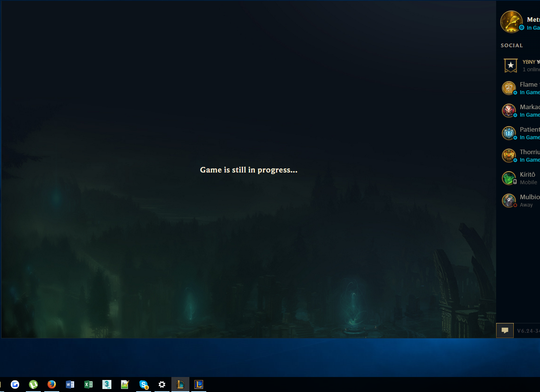This screenshot has width=540, height=392.
Task: Click the 'Mulbio' friend name
Action: tap(530, 197)
